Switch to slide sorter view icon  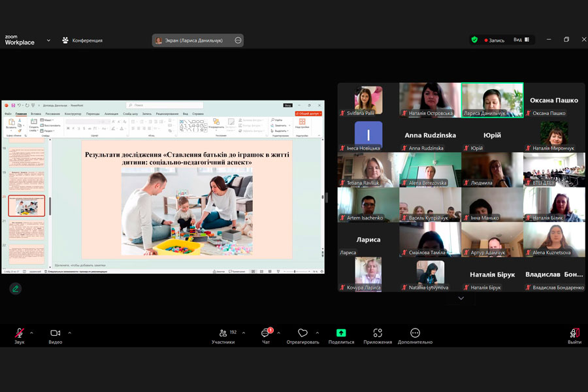(x=261, y=271)
